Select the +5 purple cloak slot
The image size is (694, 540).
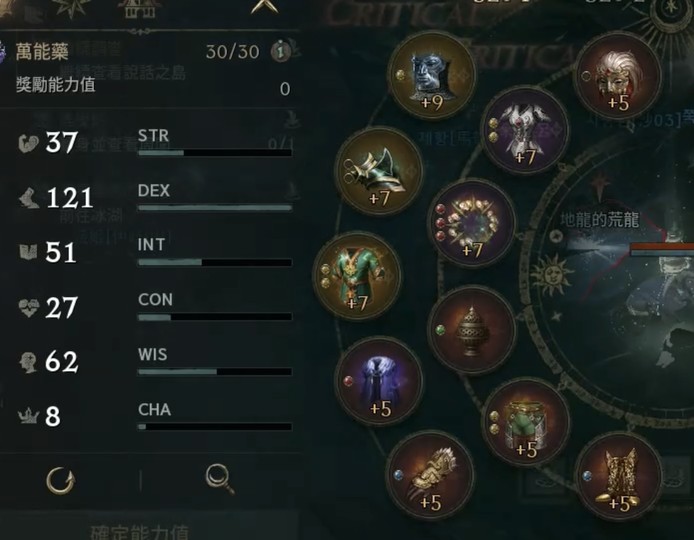tap(379, 381)
